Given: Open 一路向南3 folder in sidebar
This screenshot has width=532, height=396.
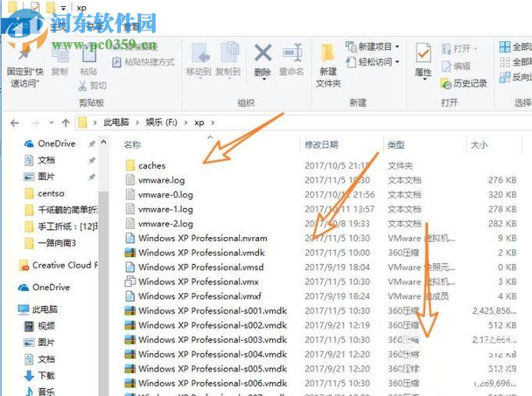Looking at the screenshot, I should coord(51,243).
